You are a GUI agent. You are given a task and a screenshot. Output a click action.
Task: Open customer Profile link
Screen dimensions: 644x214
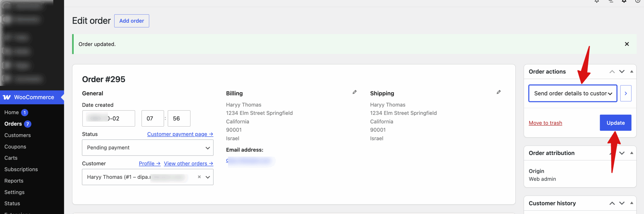point(150,164)
